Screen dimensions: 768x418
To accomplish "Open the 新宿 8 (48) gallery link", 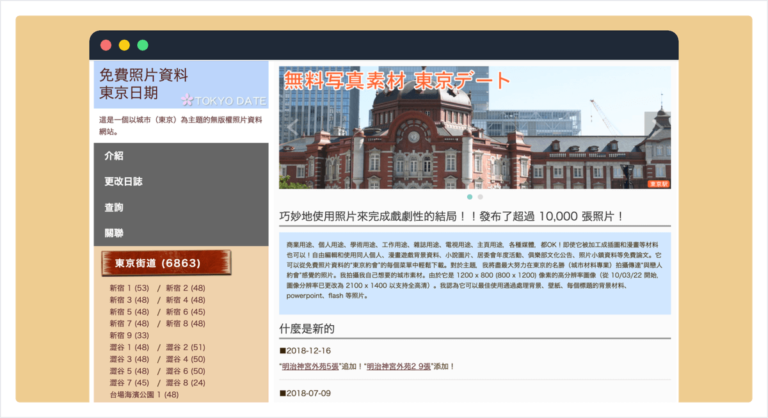I will [185, 323].
